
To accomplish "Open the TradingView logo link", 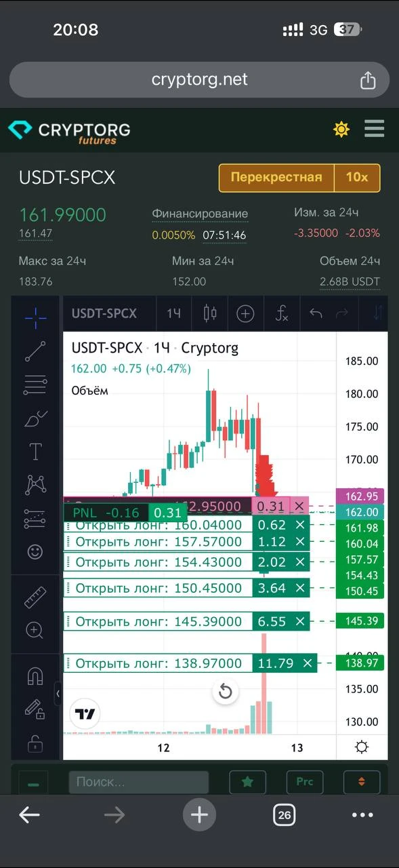I will click(x=85, y=713).
